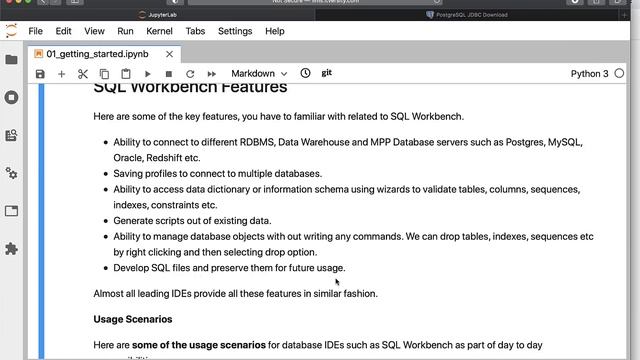Screen dimensions: 640x360
Task: Open the Tabs menu
Action: pyautogui.click(x=195, y=31)
